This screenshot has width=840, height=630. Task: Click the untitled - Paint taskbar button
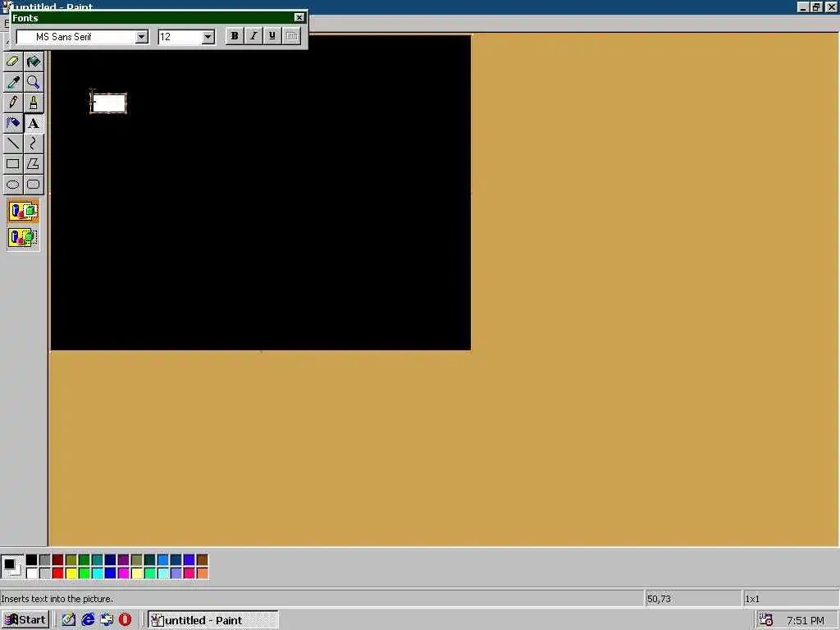(212, 620)
